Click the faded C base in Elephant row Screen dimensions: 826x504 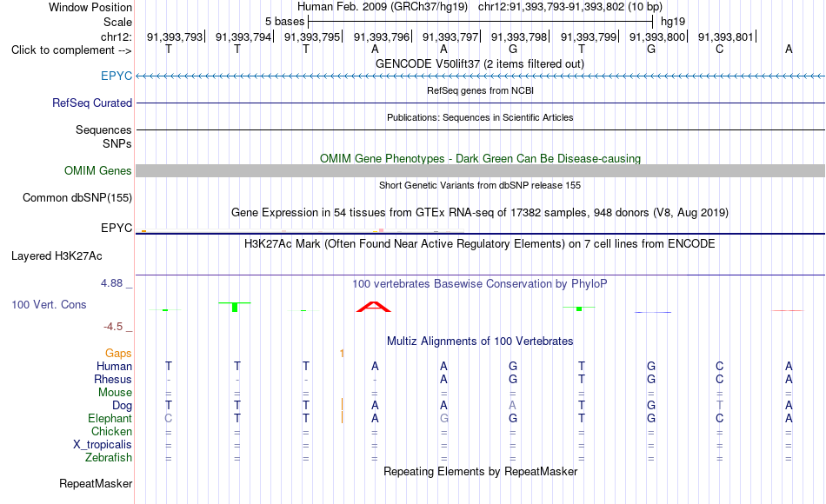click(169, 418)
